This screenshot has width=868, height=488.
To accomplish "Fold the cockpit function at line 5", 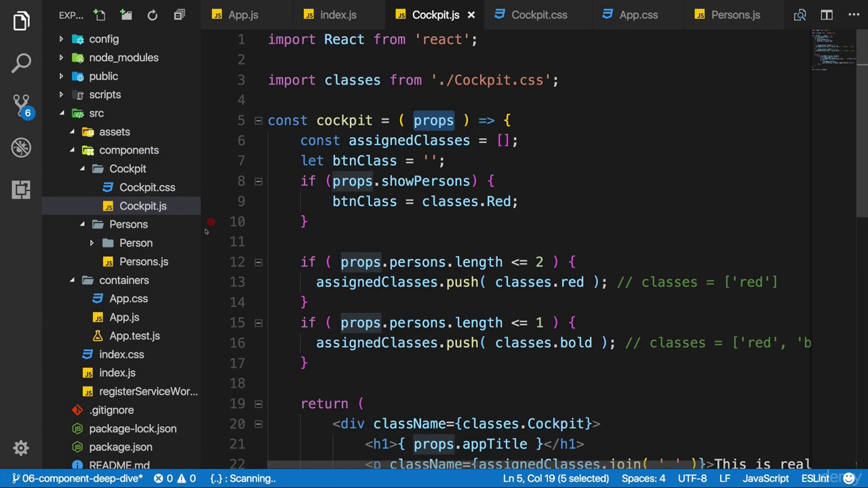I will (x=258, y=121).
